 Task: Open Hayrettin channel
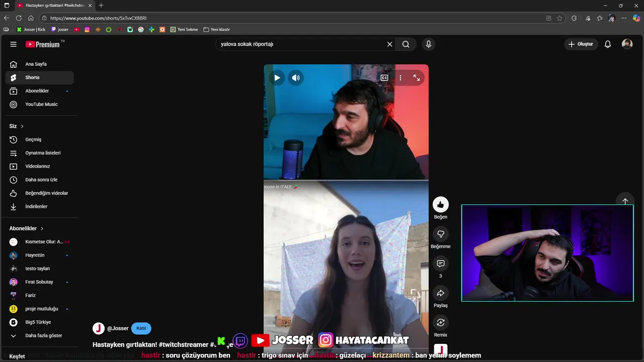[39, 255]
